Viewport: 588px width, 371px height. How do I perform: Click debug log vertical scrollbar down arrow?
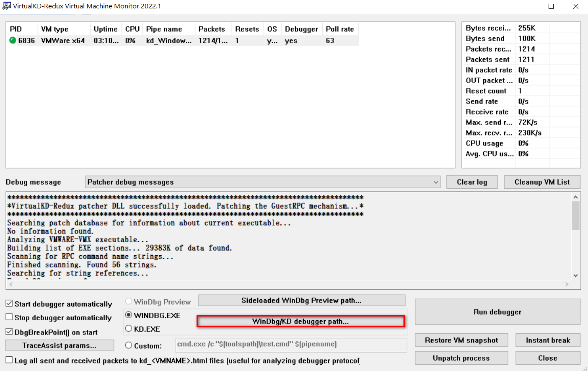[x=575, y=275]
